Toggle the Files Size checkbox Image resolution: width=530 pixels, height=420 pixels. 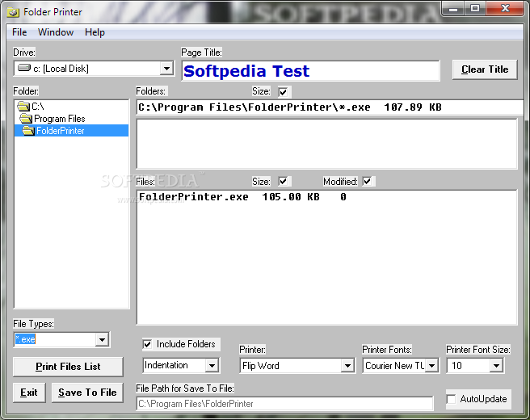tap(283, 182)
